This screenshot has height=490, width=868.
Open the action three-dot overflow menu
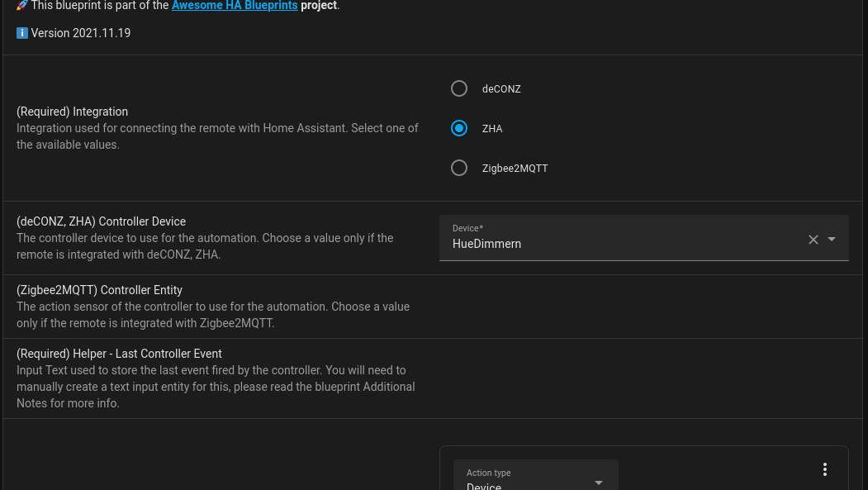pos(825,469)
